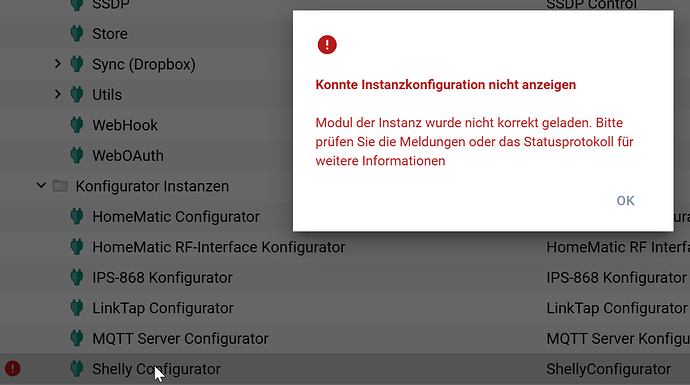690x385 pixels.
Task: Click the plug icon of MQTT Server Configurator
Action: click(77, 338)
